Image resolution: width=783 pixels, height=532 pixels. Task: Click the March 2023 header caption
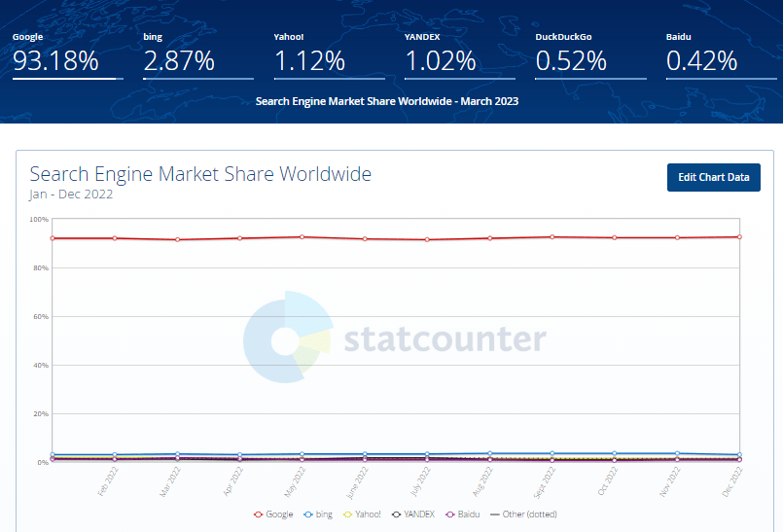pyautogui.click(x=387, y=101)
